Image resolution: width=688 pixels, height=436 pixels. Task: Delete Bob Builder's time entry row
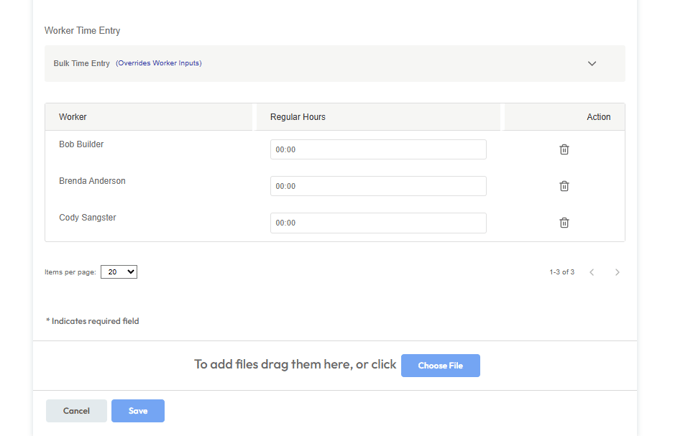pos(564,150)
